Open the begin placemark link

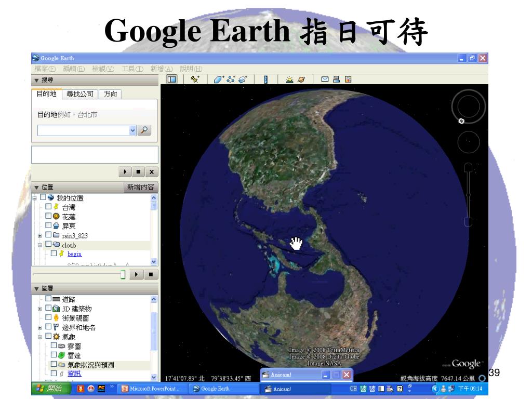[74, 254]
